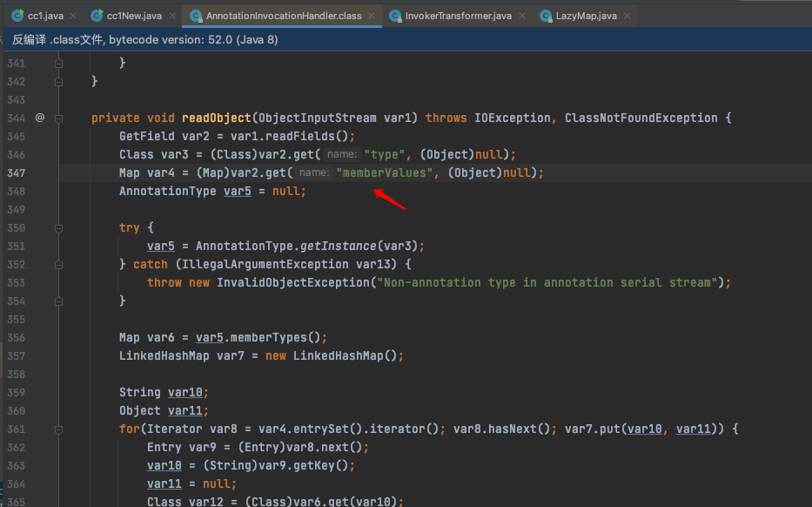Click the name: inlay hint on line 346
812x507 pixels.
tap(342, 154)
